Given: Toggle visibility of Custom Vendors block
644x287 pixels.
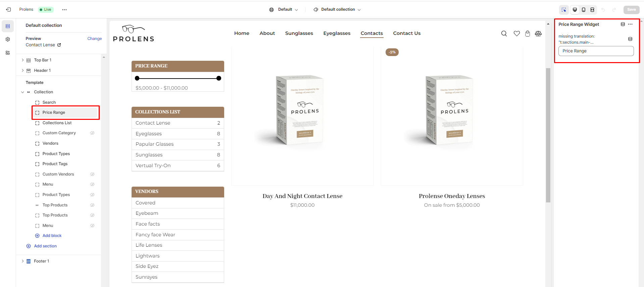Looking at the screenshot, I should 92,174.
